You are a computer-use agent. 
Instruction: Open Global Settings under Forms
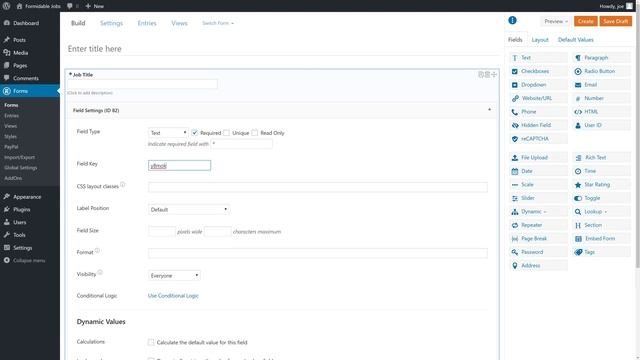click(21, 168)
